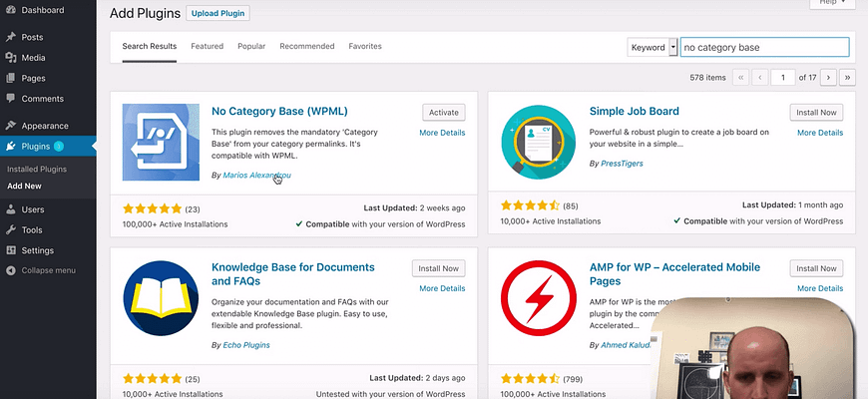The height and width of the screenshot is (399, 868).
Task: Click Upload Plugin button
Action: (x=217, y=13)
